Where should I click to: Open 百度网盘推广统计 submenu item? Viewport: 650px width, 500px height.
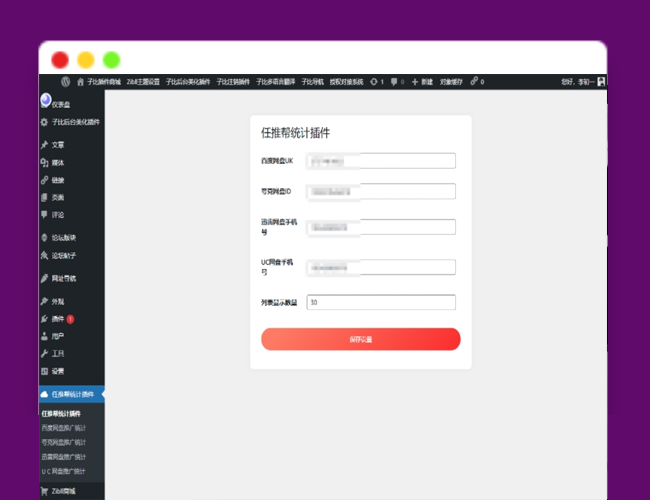click(63, 428)
